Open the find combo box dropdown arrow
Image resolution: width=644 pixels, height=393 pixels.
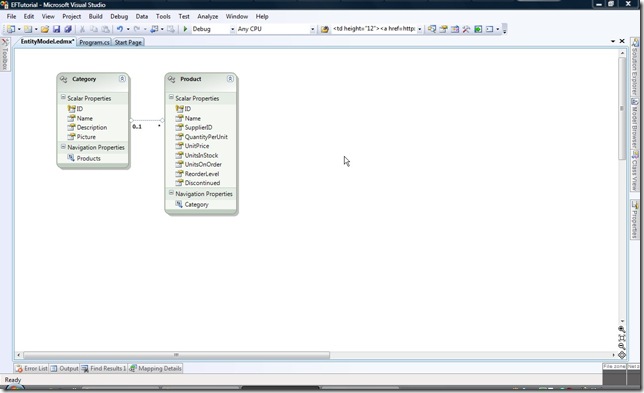[419, 30]
